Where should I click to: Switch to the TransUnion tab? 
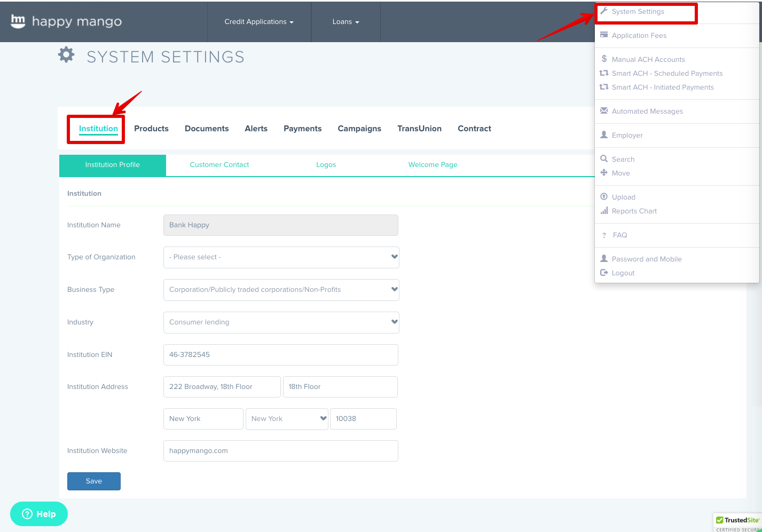[x=419, y=129]
